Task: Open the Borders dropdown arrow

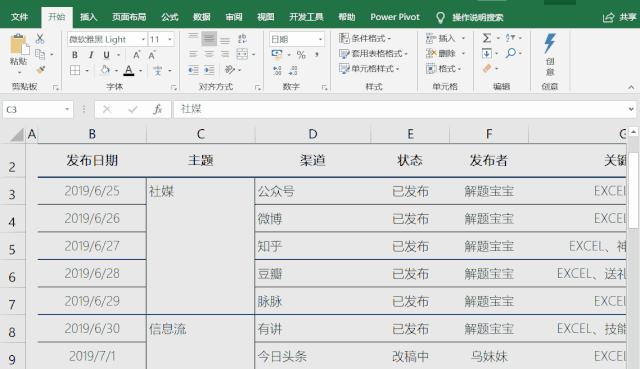Action: [87, 71]
